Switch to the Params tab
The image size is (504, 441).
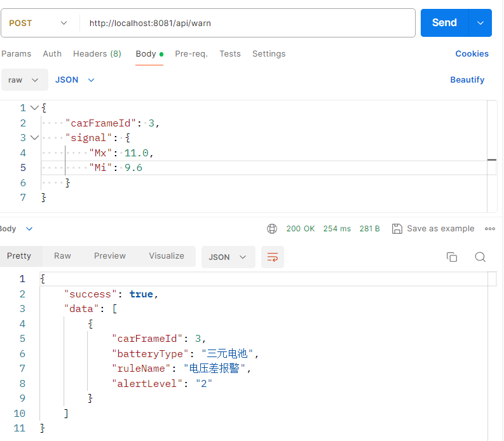click(x=17, y=53)
